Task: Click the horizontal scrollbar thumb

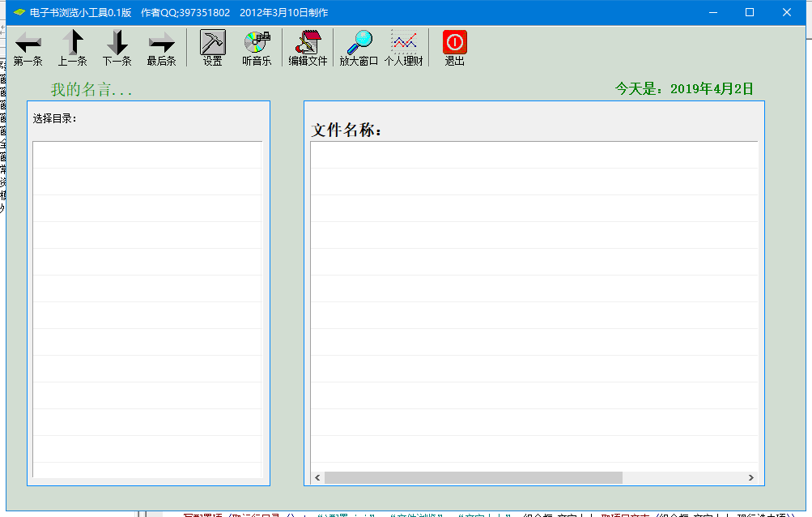Action: (474, 477)
